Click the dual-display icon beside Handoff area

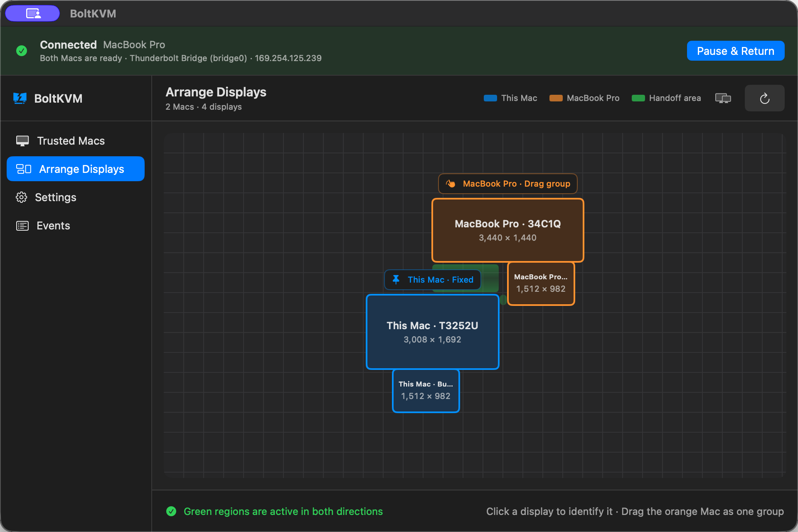point(723,98)
